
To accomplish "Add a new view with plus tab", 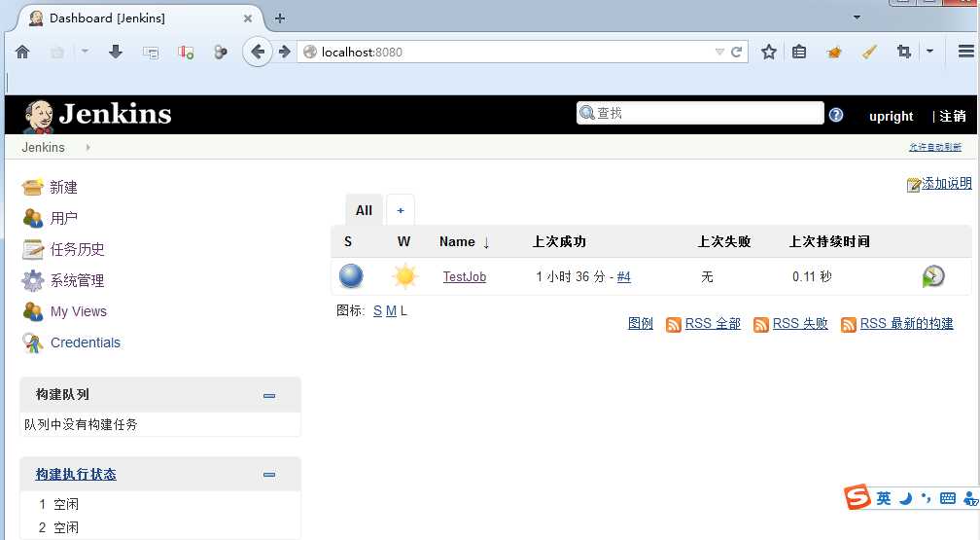I will 401,210.
